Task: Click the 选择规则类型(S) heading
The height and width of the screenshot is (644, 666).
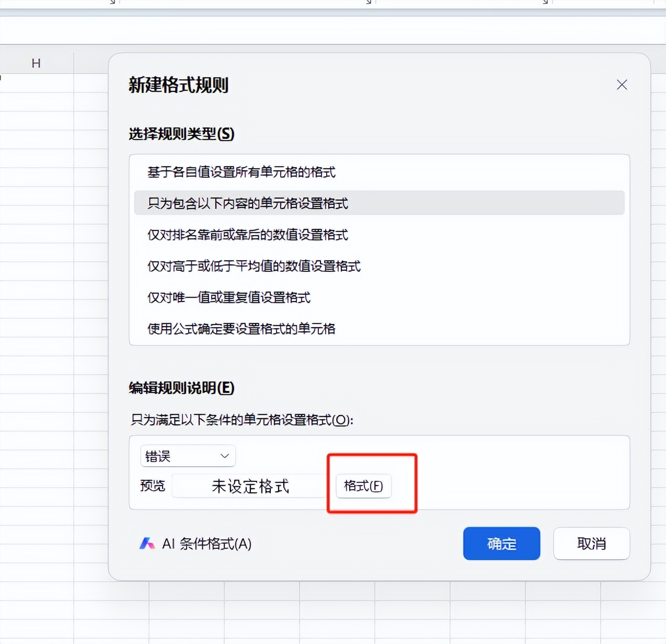Action: coord(181,134)
